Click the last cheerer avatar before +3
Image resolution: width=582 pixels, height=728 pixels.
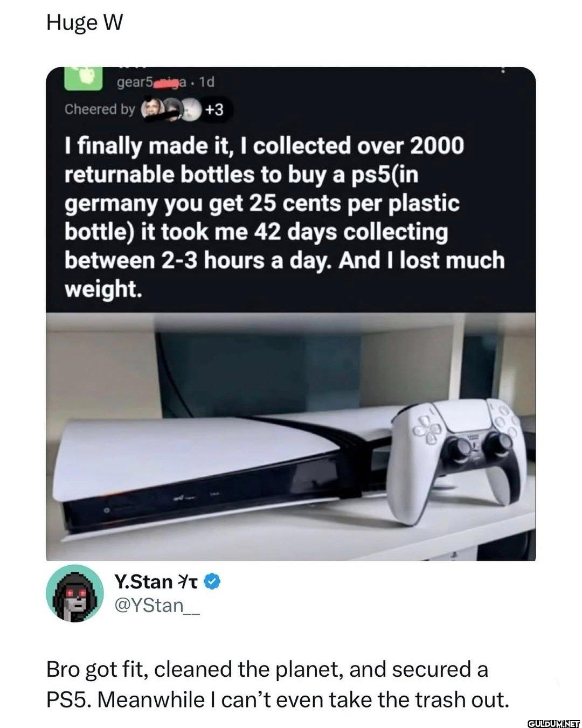coord(191,109)
